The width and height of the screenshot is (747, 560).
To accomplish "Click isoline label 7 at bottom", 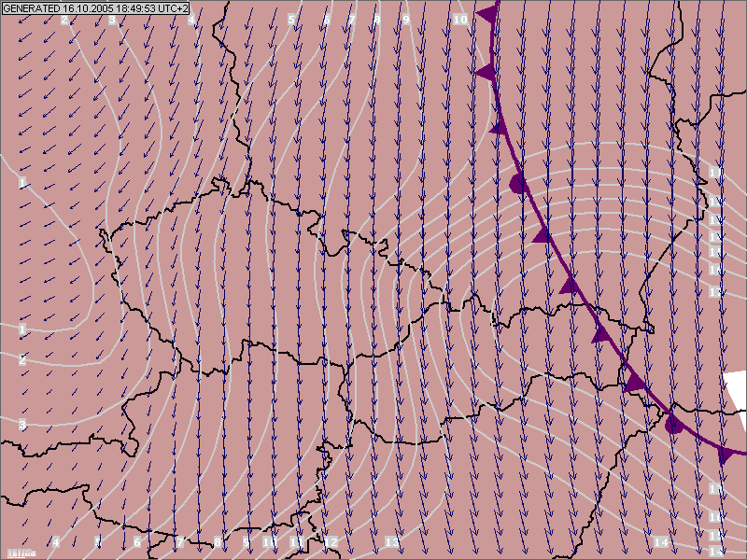I will pyautogui.click(x=181, y=542).
